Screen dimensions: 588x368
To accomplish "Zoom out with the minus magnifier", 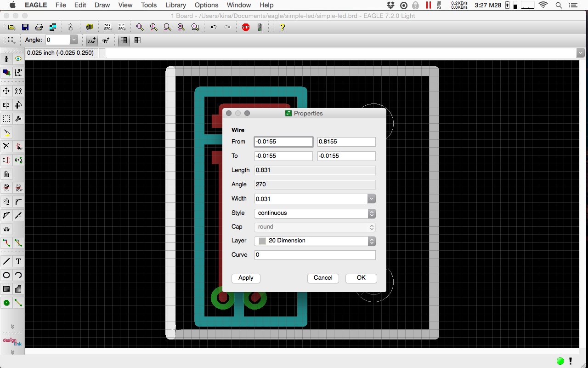I will (167, 27).
